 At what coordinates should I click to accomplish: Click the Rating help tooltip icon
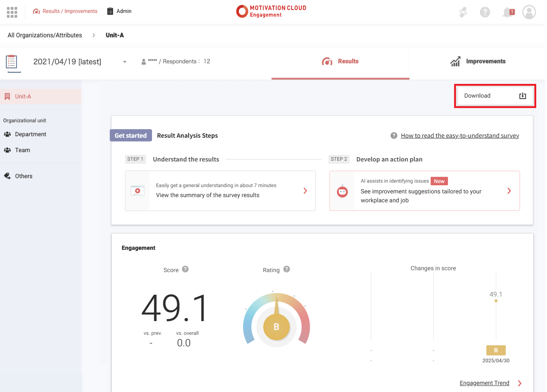point(287,269)
